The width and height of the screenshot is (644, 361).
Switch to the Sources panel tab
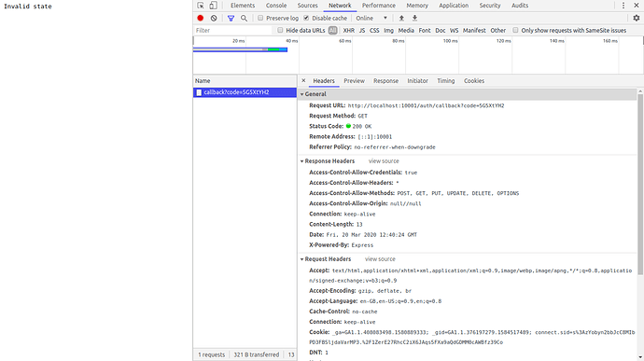coord(308,6)
